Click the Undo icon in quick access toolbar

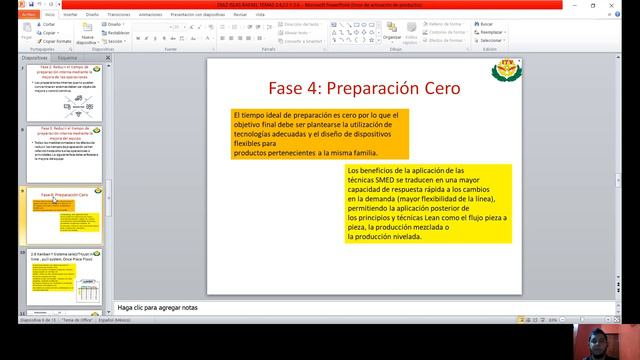(40, 4)
